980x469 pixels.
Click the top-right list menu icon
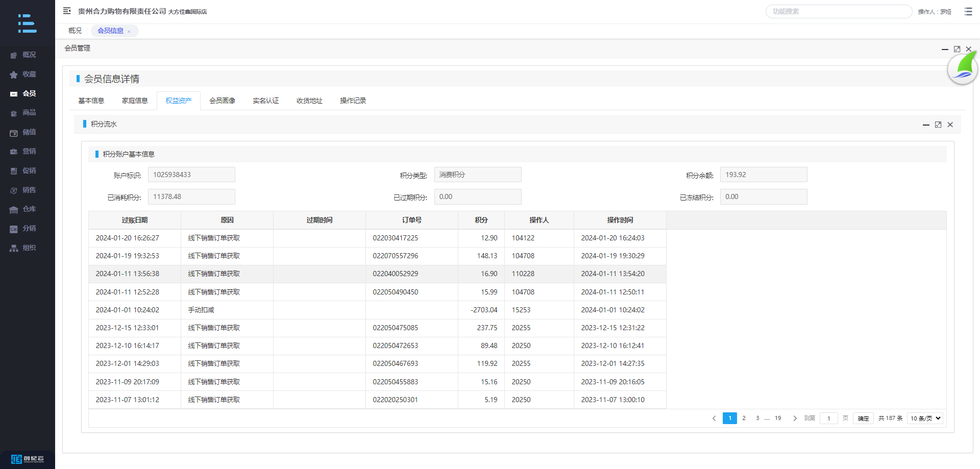(x=968, y=11)
